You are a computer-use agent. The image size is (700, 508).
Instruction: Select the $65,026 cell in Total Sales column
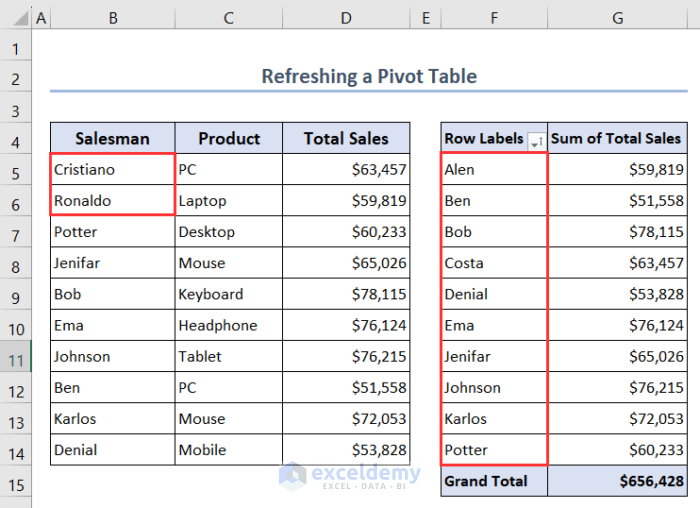tap(346, 263)
